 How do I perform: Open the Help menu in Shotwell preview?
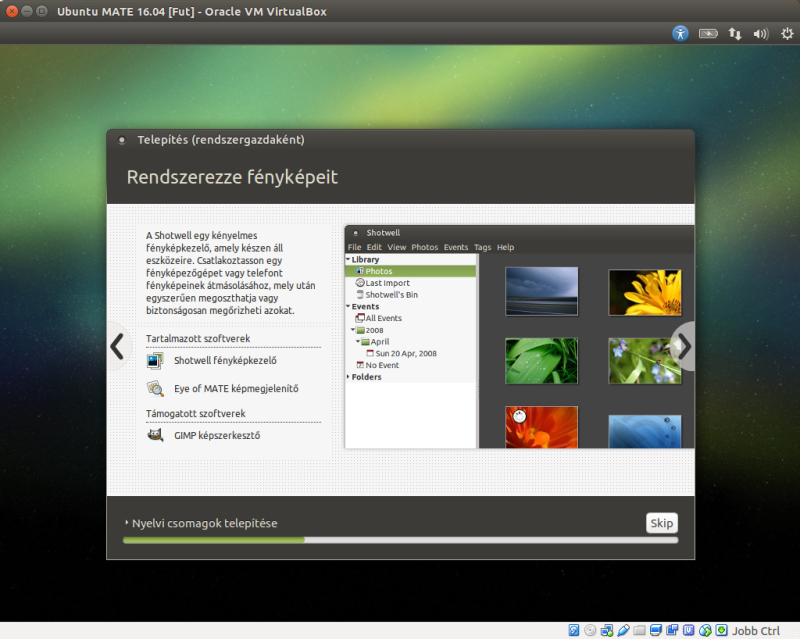click(x=506, y=247)
